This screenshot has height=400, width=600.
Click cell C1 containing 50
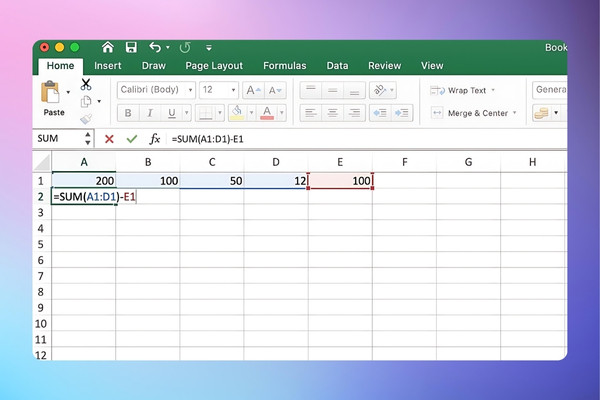(212, 181)
